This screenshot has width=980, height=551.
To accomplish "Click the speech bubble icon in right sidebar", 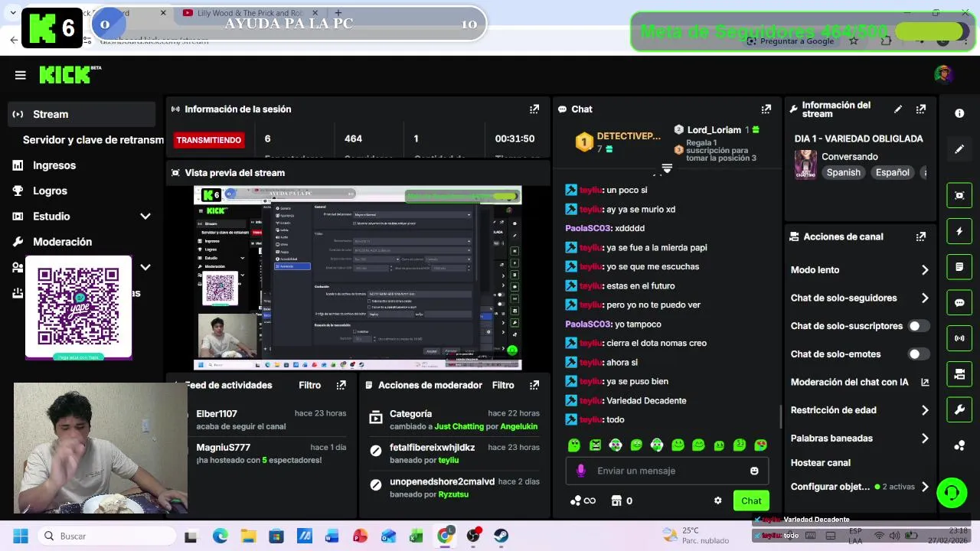I will (959, 302).
